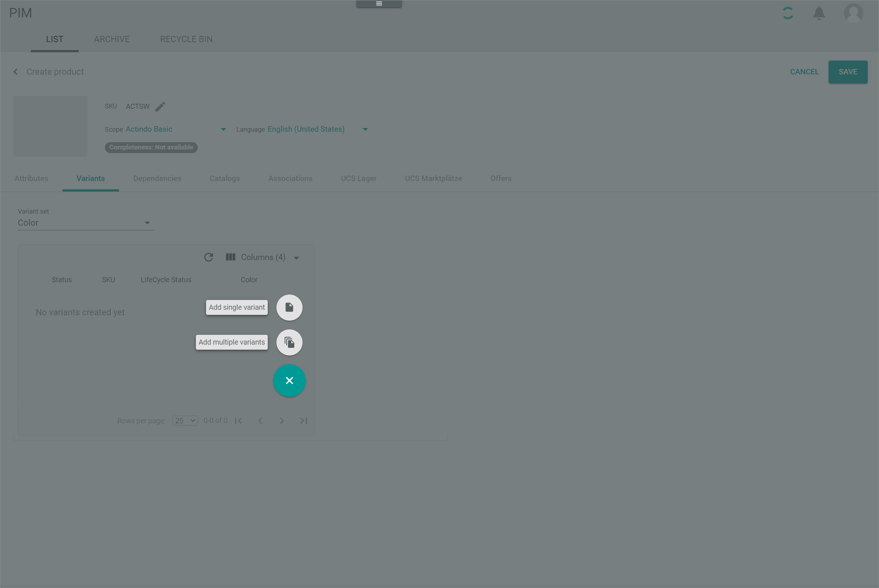Click the Completeness Not available toggle
This screenshot has height=588, width=879.
point(151,147)
